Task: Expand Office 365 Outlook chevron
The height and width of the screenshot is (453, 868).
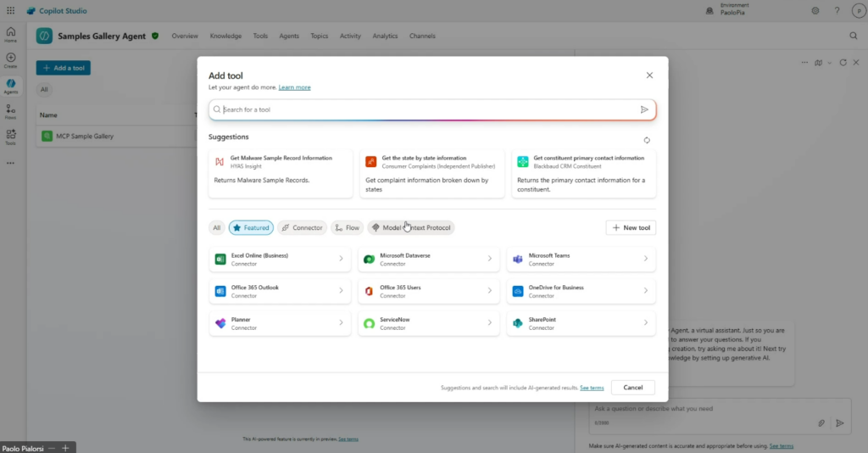Action: [x=341, y=291]
